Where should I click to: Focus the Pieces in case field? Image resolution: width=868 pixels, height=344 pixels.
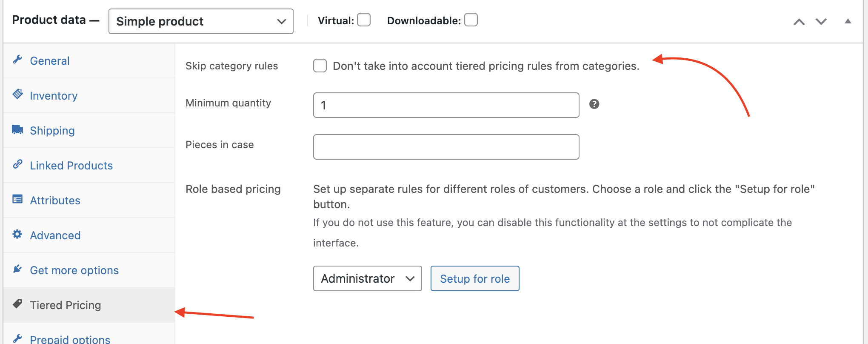446,147
